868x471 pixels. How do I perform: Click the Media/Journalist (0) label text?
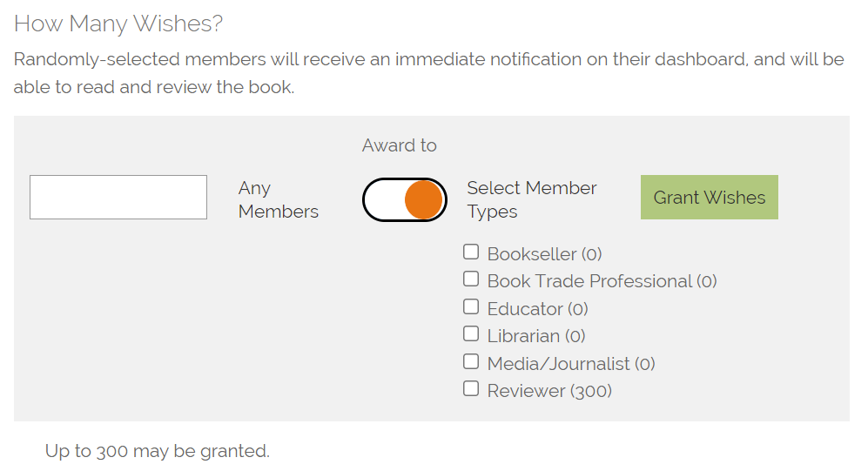(571, 364)
